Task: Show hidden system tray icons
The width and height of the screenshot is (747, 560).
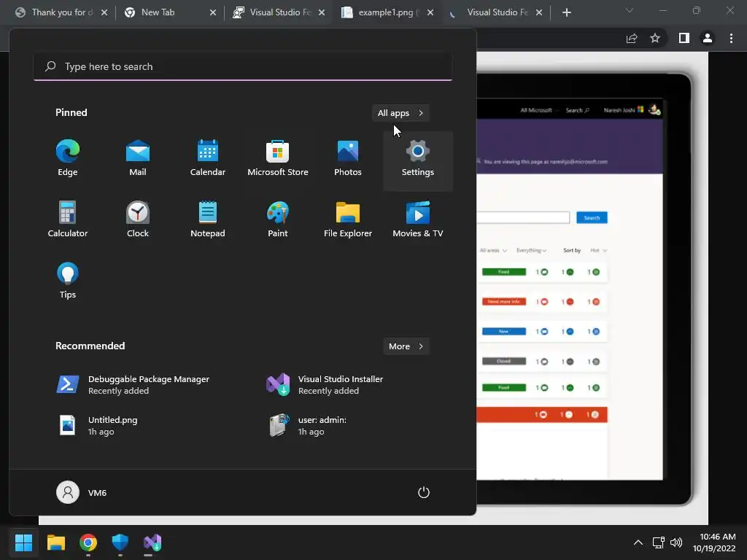Action: tap(638, 542)
